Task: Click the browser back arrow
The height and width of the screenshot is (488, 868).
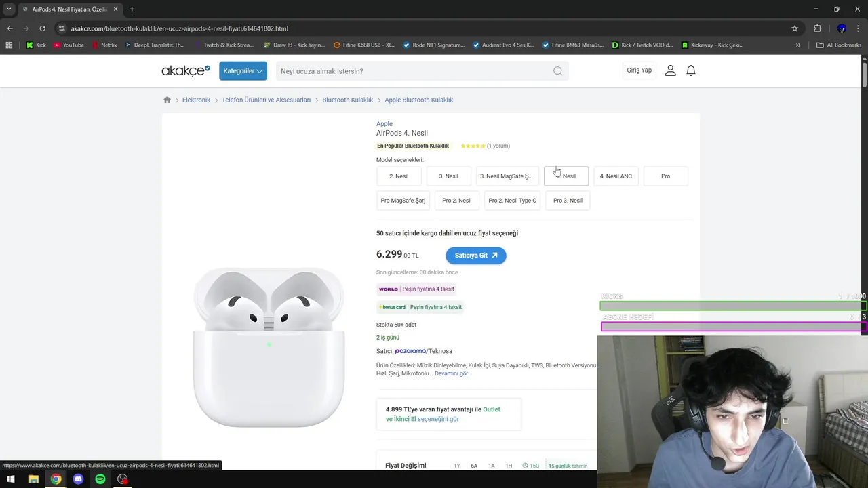Action: [x=9, y=28]
